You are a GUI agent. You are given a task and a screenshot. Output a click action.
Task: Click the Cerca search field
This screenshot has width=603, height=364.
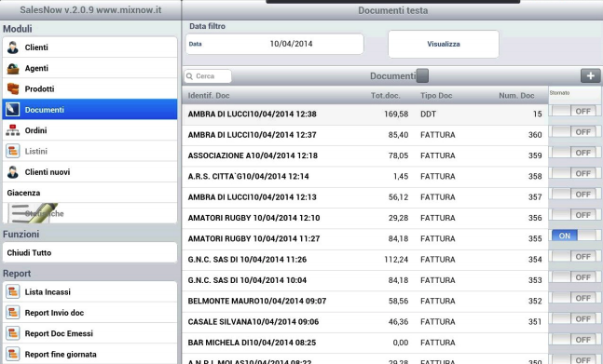[x=208, y=76]
